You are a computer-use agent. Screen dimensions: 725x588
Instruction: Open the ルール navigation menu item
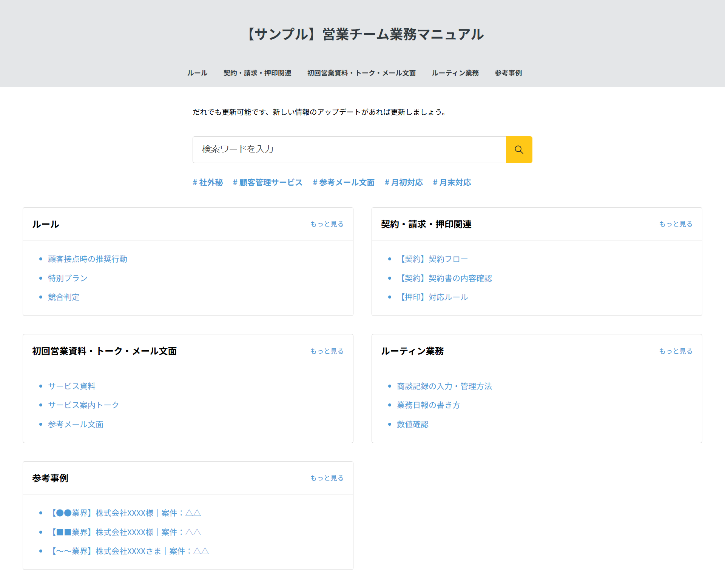pyautogui.click(x=197, y=73)
